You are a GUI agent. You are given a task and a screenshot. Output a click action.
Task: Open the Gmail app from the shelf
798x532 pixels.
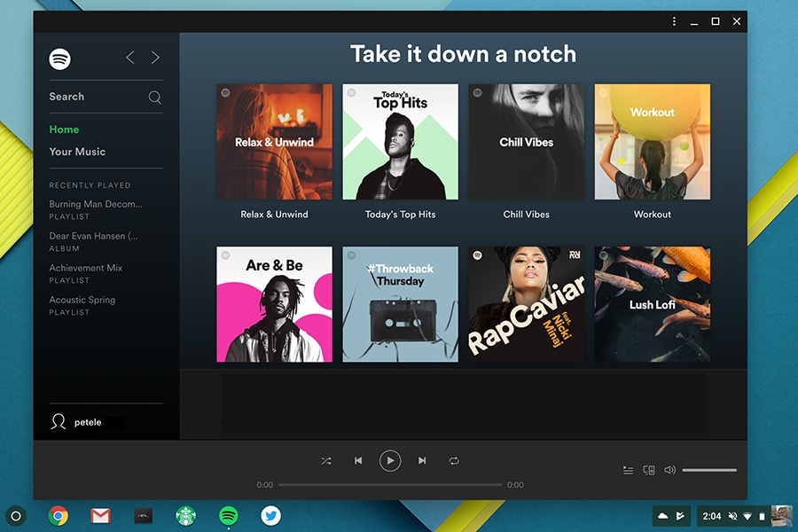point(100,515)
